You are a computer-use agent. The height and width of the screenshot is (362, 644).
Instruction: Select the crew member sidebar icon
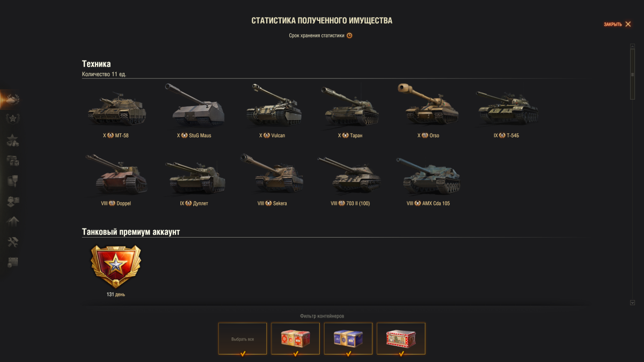point(12,201)
